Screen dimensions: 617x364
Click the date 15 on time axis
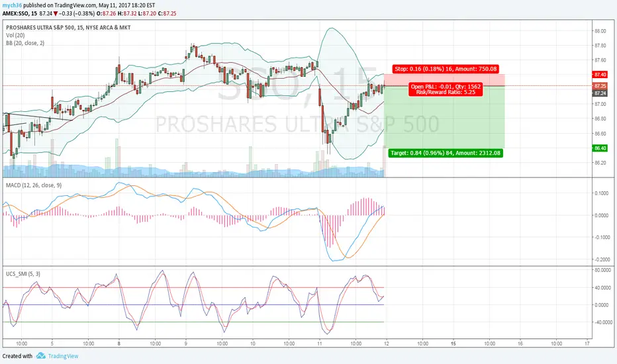(x=453, y=343)
